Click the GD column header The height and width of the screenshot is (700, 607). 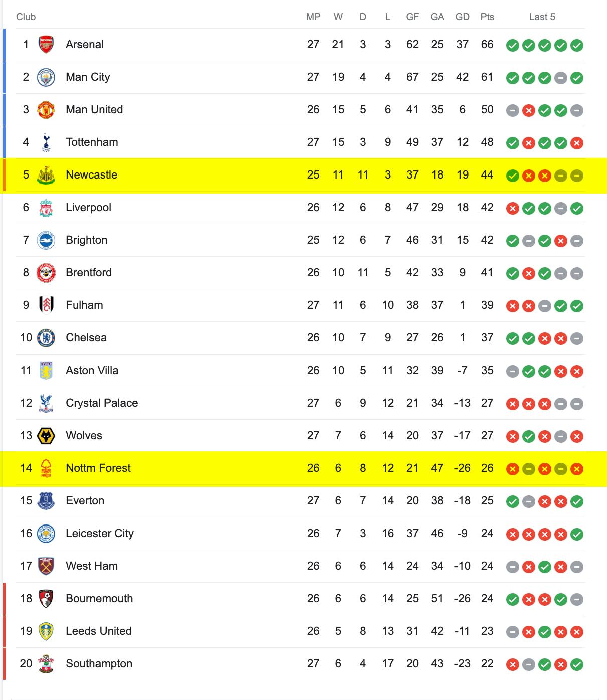(x=463, y=17)
